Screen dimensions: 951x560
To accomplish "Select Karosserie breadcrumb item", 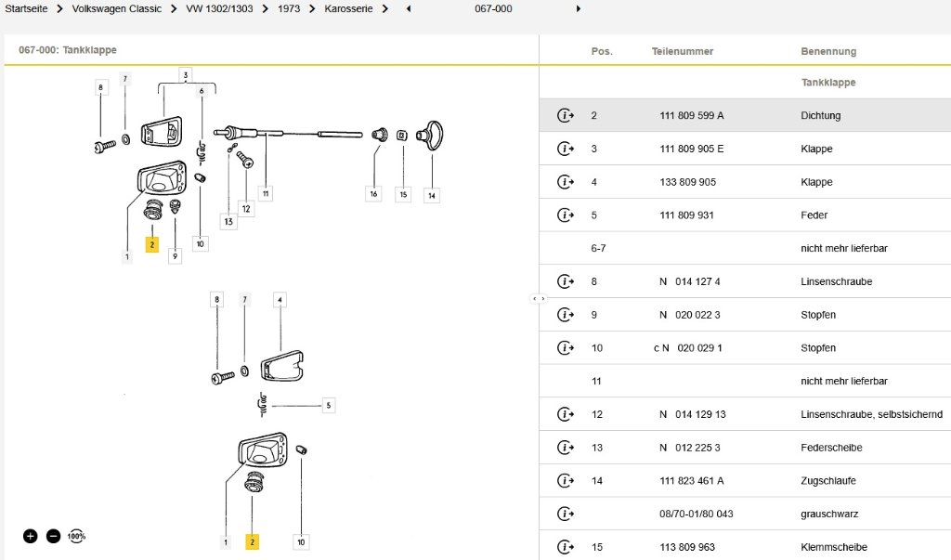I will (350, 8).
